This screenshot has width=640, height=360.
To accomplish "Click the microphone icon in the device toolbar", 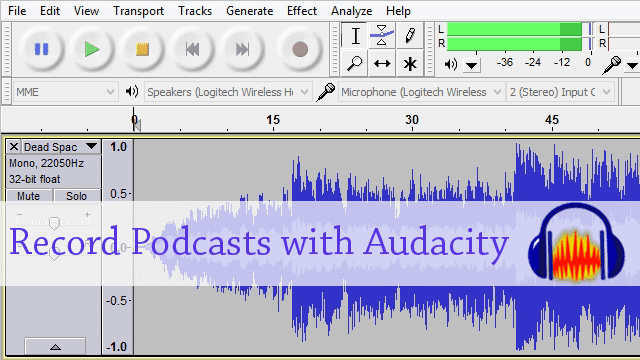I will pyautogui.click(x=325, y=92).
